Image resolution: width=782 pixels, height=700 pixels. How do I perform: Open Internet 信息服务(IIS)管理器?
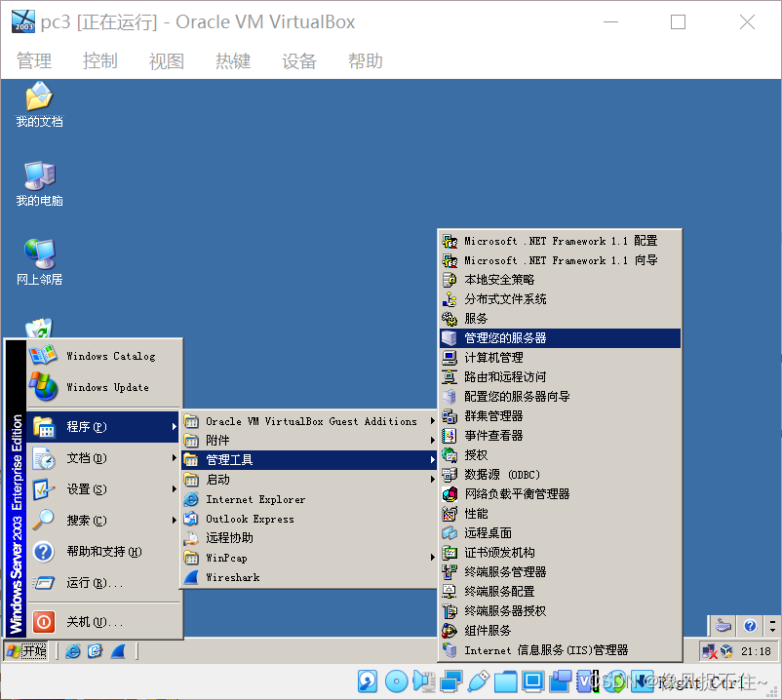tap(560, 650)
